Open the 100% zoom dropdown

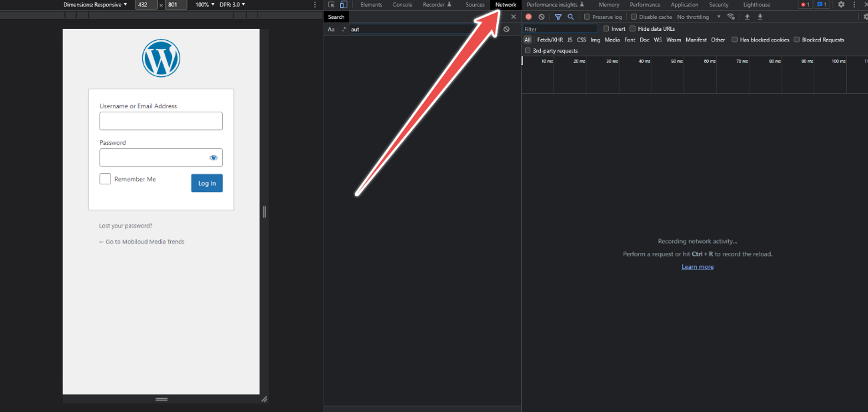pyautogui.click(x=205, y=5)
